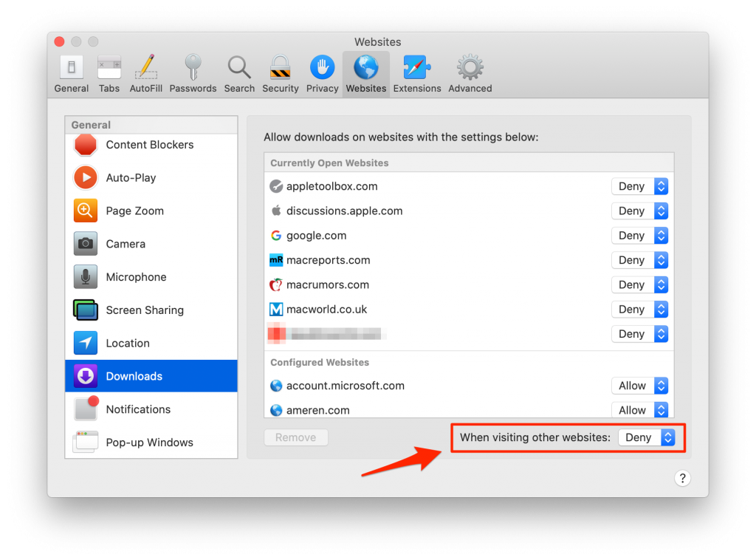Click the account.microsoft.com globe favicon

pyautogui.click(x=276, y=386)
